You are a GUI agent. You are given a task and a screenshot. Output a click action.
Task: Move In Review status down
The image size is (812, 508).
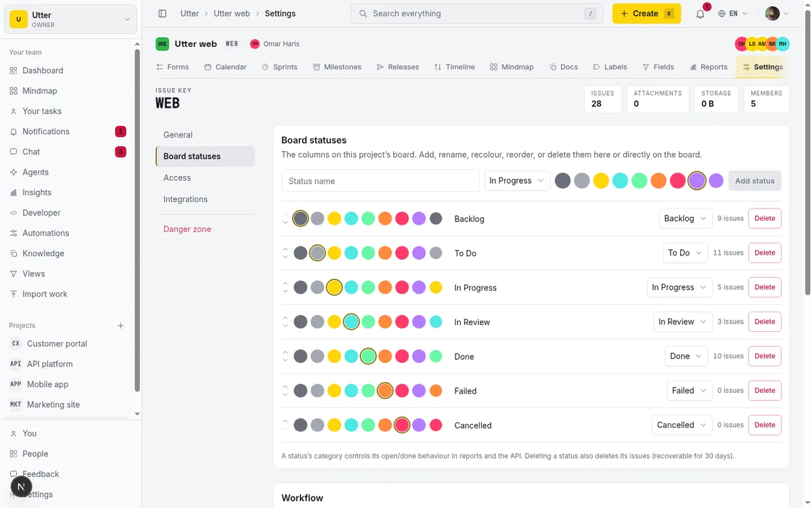286,326
